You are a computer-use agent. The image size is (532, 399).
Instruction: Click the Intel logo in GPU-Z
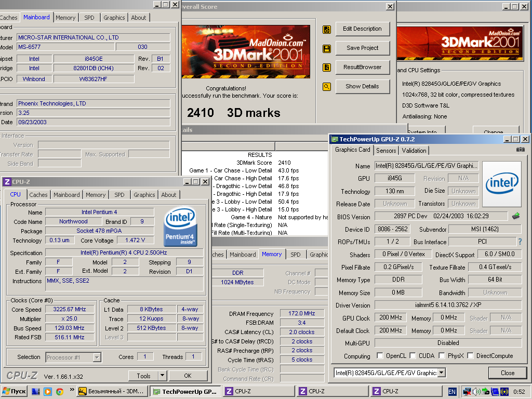(x=502, y=184)
